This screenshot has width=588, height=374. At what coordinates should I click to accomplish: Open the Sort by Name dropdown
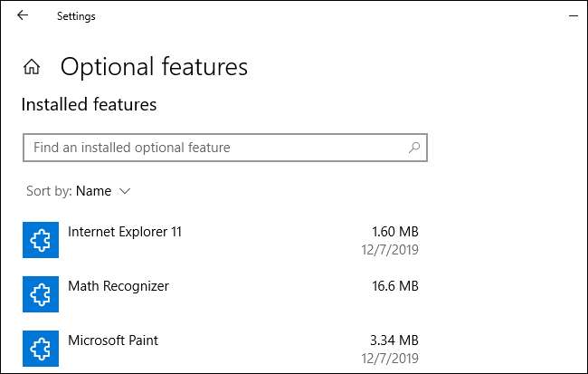(93, 191)
